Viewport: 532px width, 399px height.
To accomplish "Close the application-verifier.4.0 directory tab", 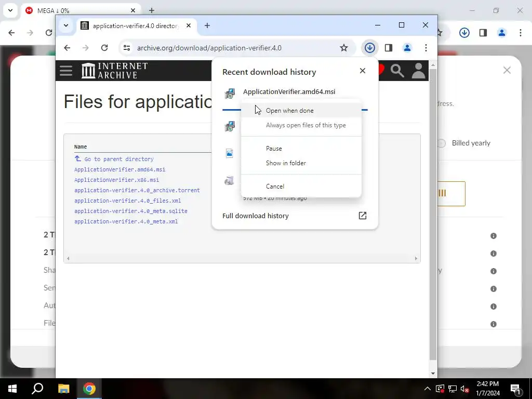I will (x=189, y=25).
